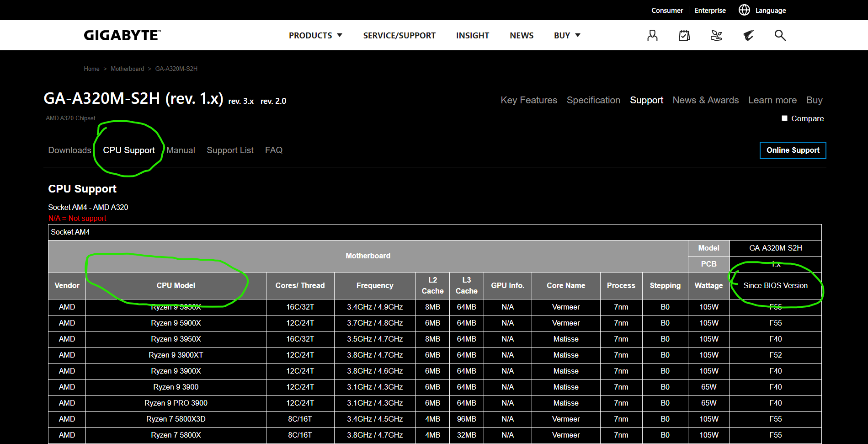The height and width of the screenshot is (444, 868).
Task: Switch to Manual sub-tab
Action: 181,150
